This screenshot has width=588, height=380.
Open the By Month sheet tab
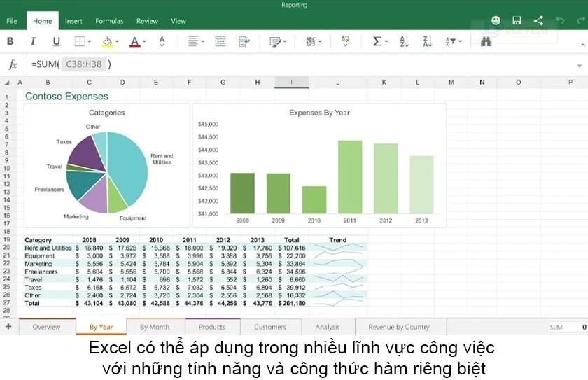(155, 327)
